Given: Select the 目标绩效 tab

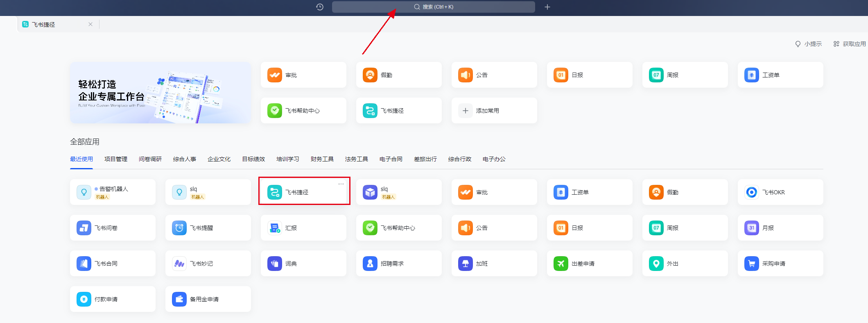Looking at the screenshot, I should 253,159.
